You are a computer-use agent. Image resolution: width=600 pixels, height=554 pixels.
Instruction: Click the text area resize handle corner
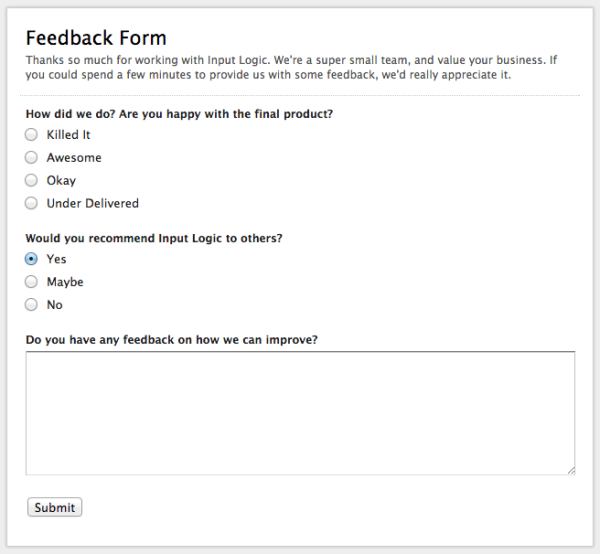[571, 470]
